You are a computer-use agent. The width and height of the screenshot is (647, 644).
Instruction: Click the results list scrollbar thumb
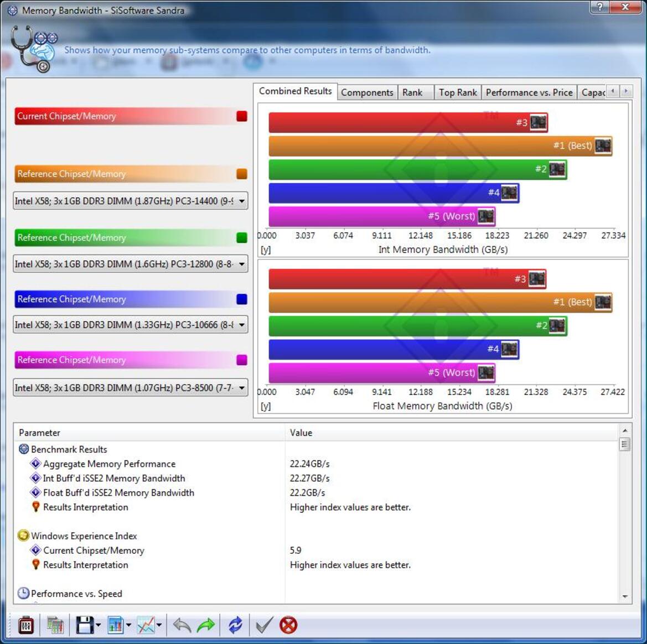(625, 444)
